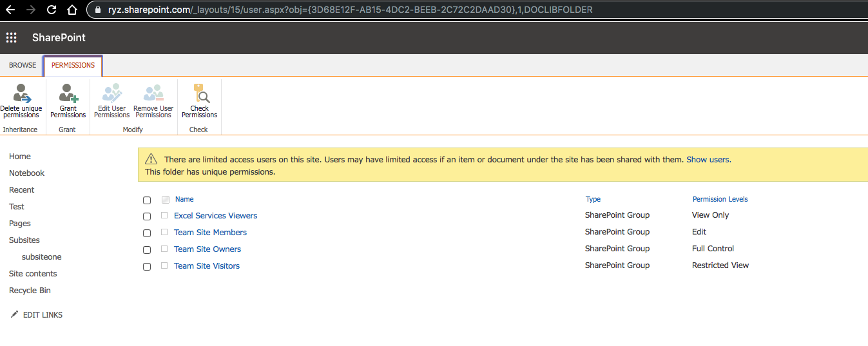Click the SharePoint title in header
Image resolution: width=868 pixels, height=346 pixels.
59,38
